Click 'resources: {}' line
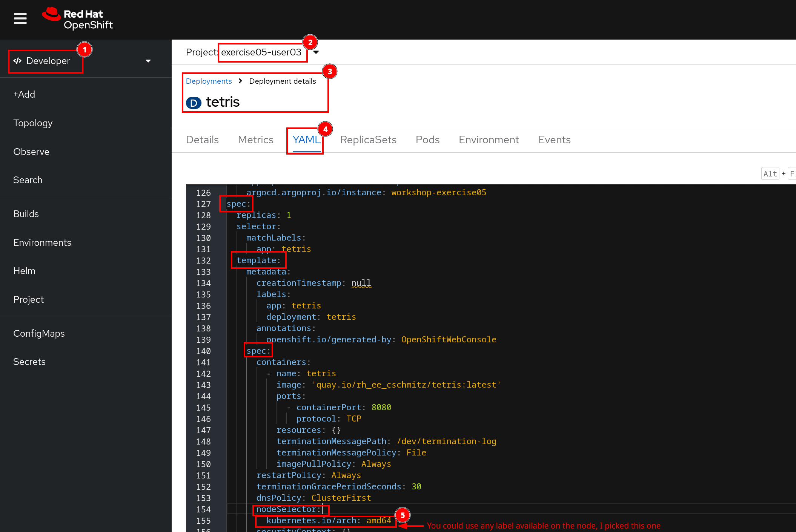This screenshot has width=796, height=532. tap(309, 430)
